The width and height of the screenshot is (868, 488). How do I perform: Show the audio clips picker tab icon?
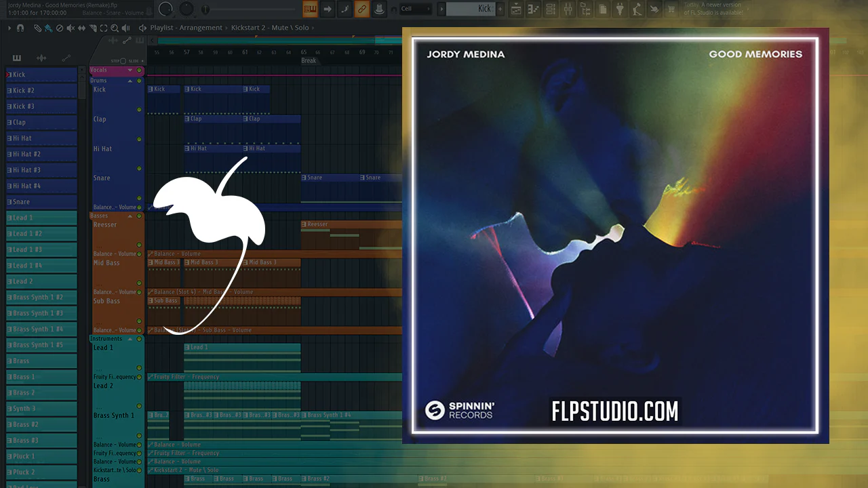tap(41, 58)
